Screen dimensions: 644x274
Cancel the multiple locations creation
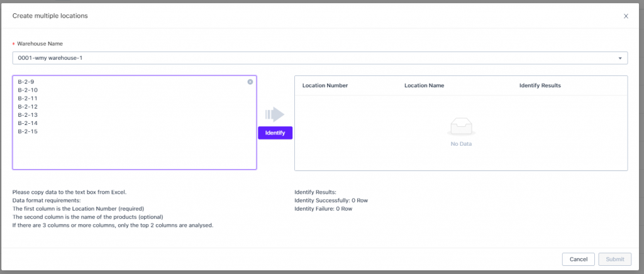(x=579, y=260)
